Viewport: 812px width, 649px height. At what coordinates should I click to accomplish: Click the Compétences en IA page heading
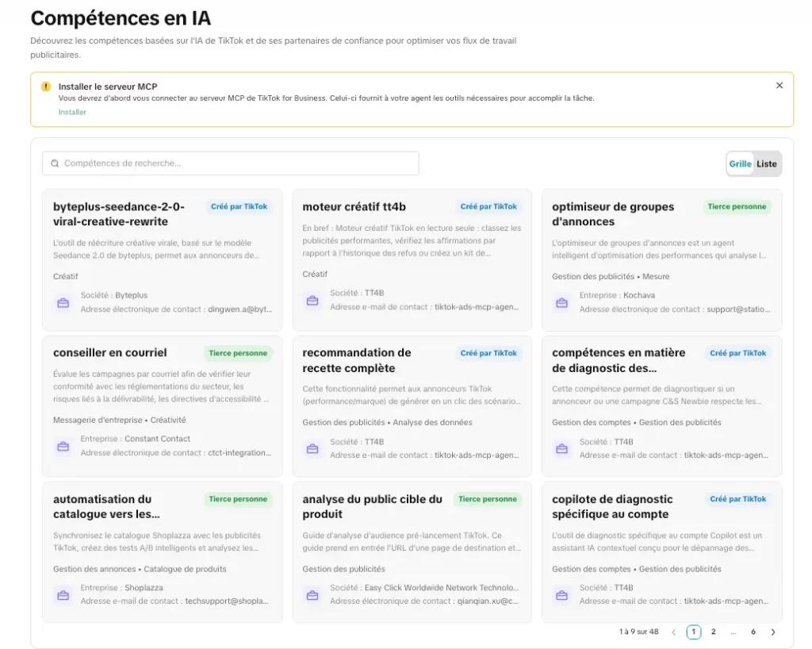coord(121,18)
